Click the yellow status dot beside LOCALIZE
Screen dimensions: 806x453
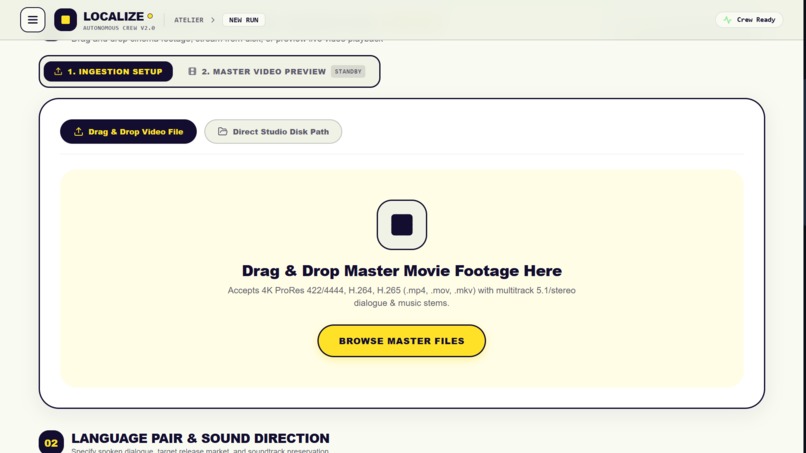[x=150, y=16]
